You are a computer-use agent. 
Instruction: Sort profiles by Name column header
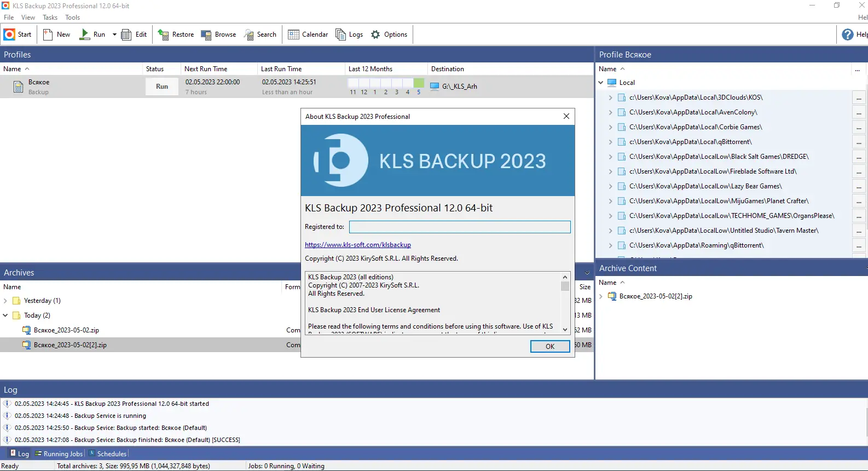(x=71, y=69)
